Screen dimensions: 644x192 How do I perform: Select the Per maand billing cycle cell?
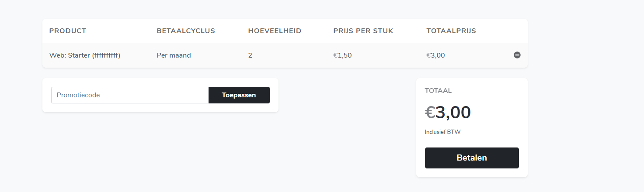tap(174, 55)
